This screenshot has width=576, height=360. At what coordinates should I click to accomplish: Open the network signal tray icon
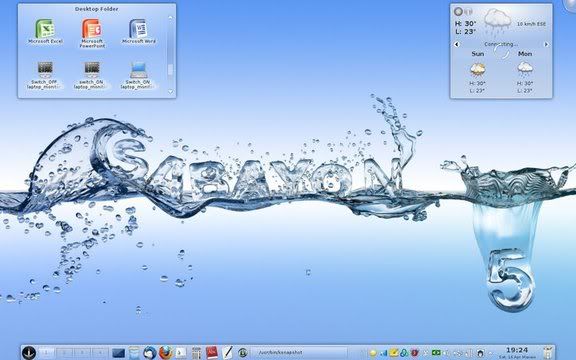(384, 353)
